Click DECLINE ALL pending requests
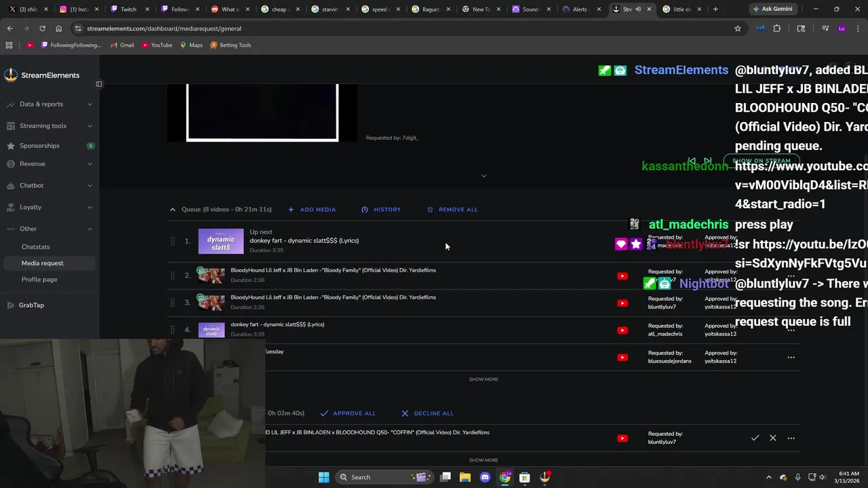 click(x=427, y=413)
